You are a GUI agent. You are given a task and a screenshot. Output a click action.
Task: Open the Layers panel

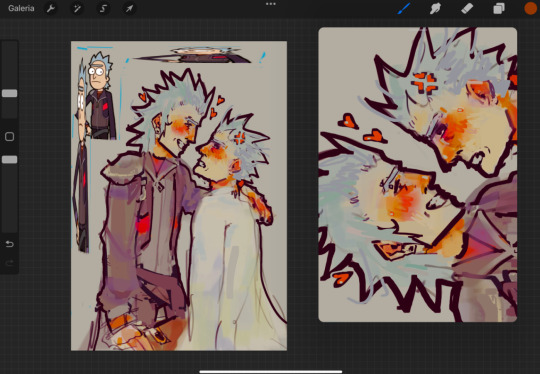(499, 8)
